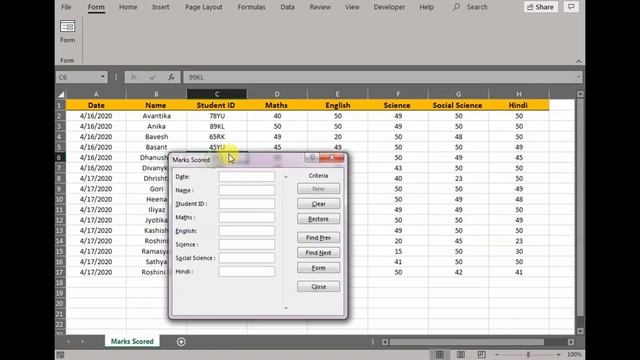Click the dialog scrollbar down arrow
640x360 pixels.
286,308
